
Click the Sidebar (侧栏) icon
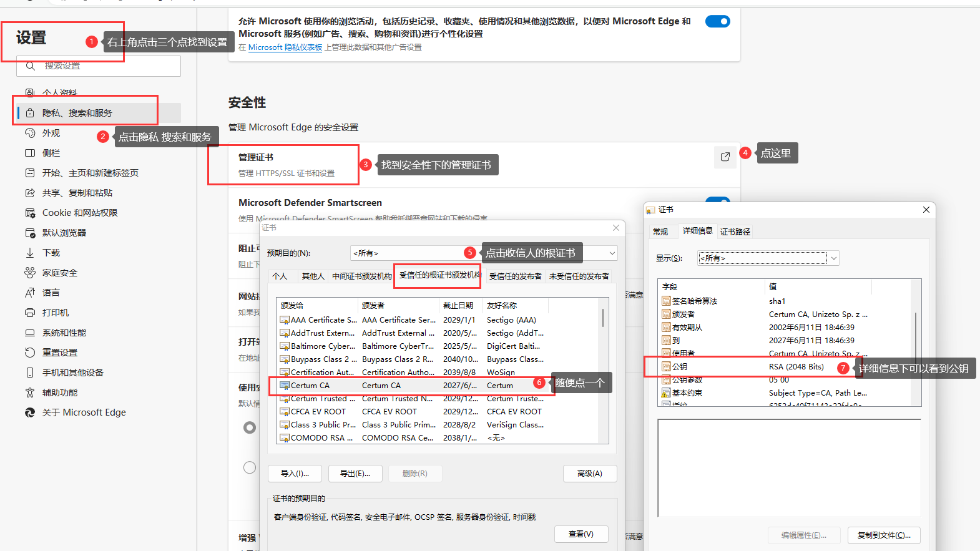click(30, 153)
